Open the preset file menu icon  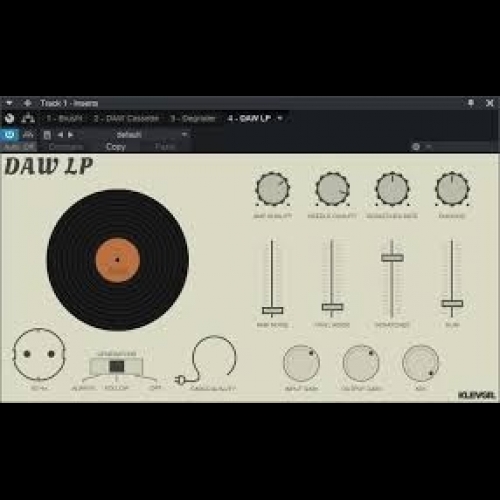pos(47,135)
